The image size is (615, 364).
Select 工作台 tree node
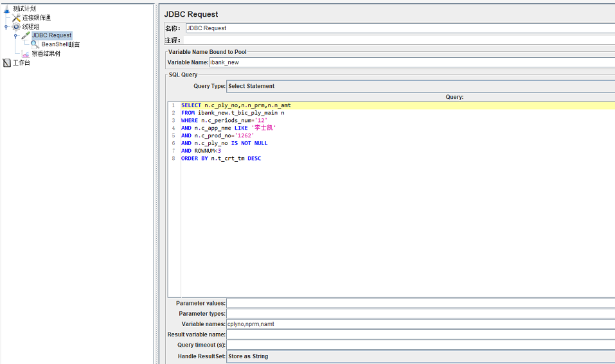tap(21, 63)
